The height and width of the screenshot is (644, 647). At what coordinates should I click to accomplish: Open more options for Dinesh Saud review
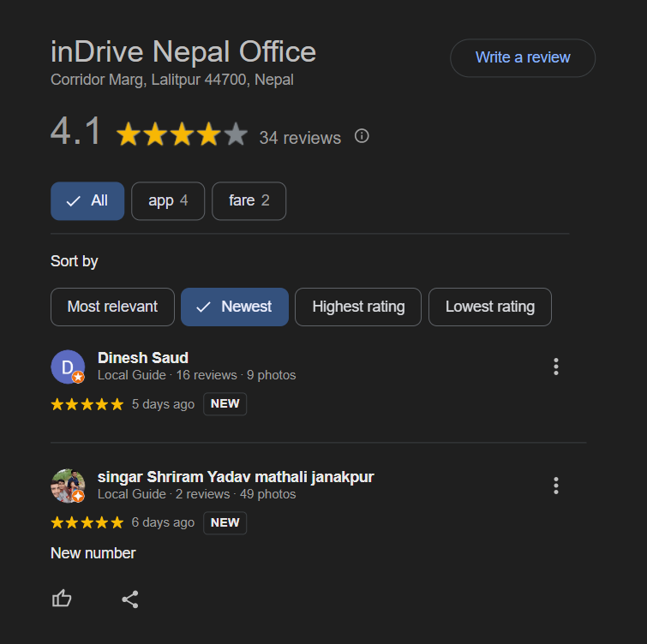click(x=556, y=367)
